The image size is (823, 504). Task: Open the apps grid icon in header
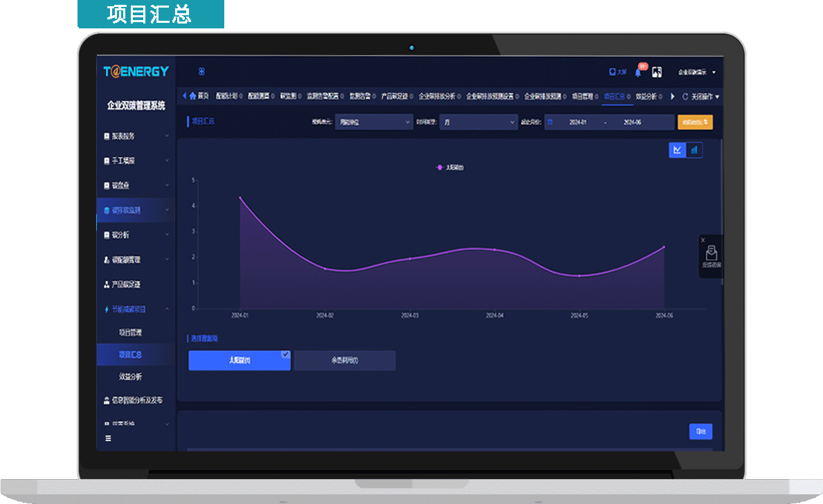coord(201,71)
